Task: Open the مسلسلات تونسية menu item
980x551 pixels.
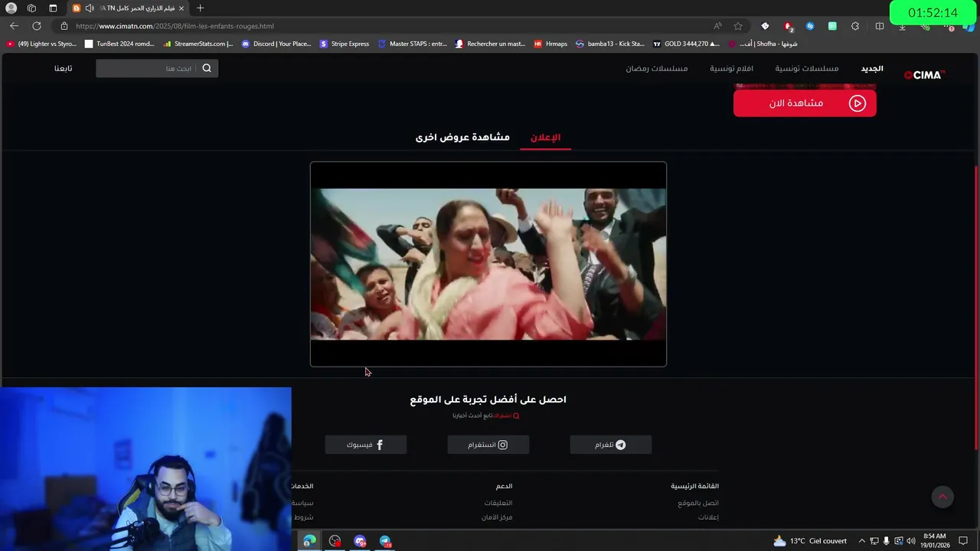Action: tap(807, 69)
